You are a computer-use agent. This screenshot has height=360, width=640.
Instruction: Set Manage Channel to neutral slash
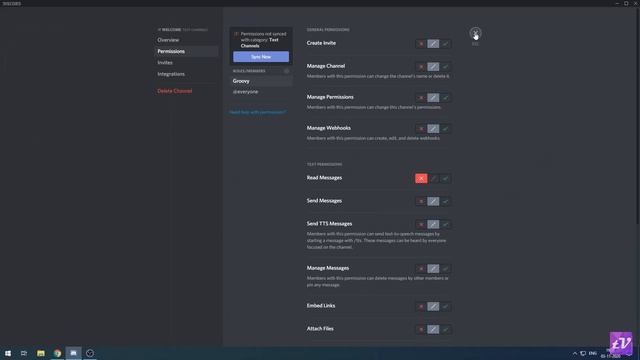[x=433, y=67]
